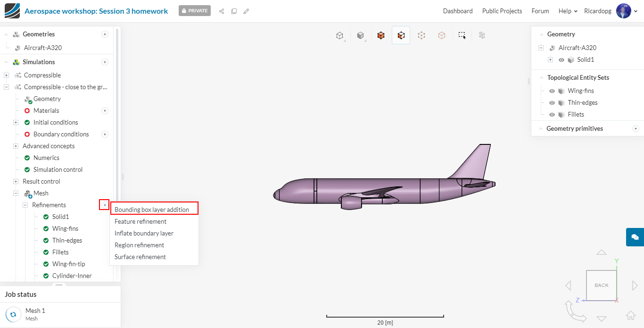Add a material with plus icon

point(105,110)
